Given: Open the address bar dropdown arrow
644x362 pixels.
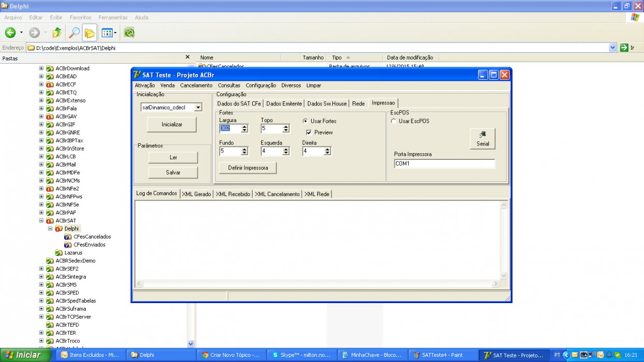Looking at the screenshot, I should tap(612, 48).
